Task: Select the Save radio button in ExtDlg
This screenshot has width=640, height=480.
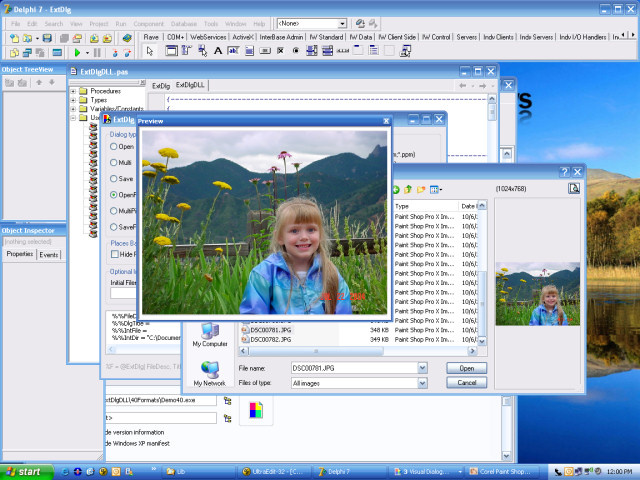Action: pyautogui.click(x=114, y=178)
